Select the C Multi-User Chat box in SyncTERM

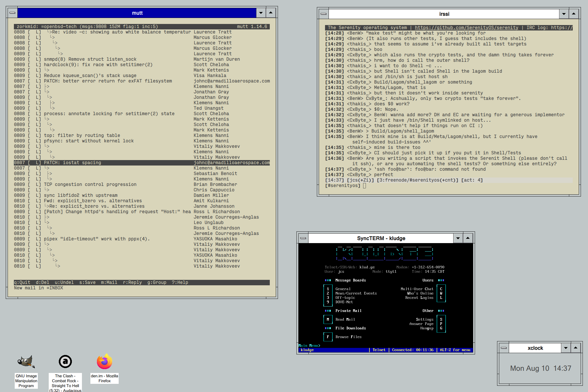coord(441,289)
